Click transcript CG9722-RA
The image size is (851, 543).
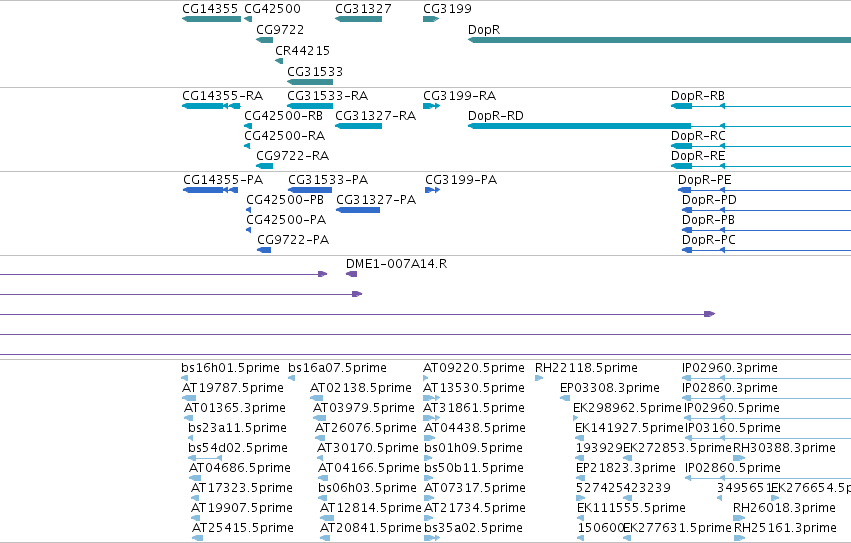pos(264,166)
